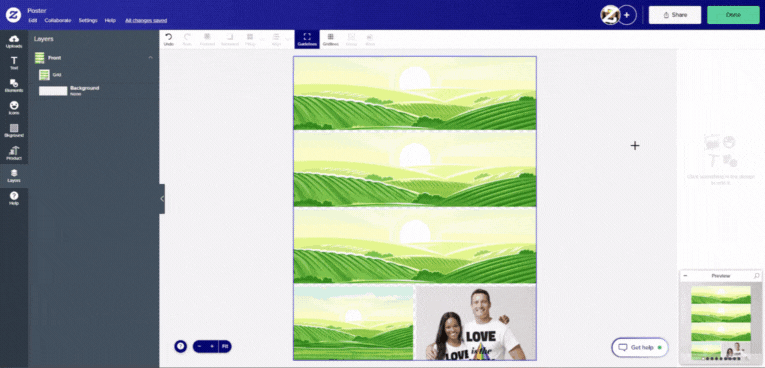Screen dimensions: 765x368
Task: Open the Edit menu
Action: click(x=33, y=20)
